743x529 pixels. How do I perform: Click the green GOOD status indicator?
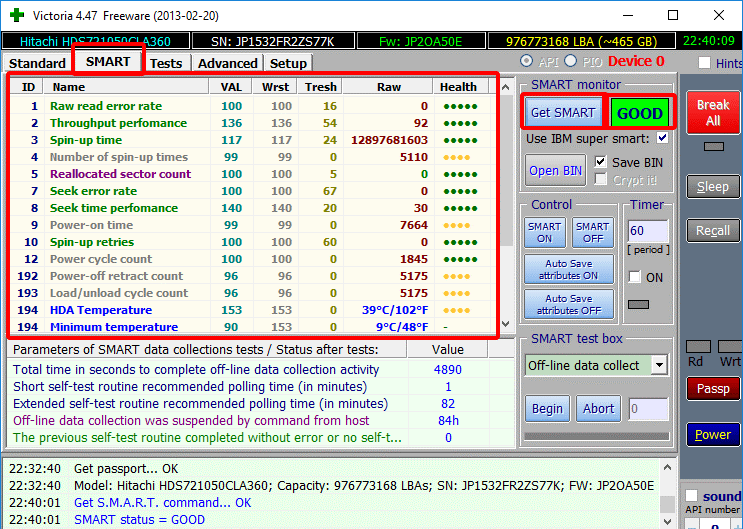click(x=640, y=113)
